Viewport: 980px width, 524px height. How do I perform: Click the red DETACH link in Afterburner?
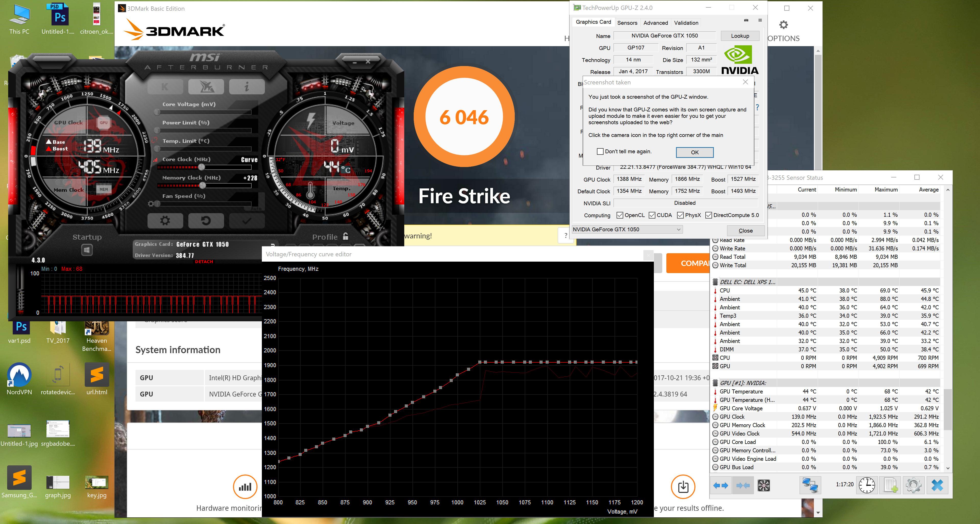pyautogui.click(x=204, y=262)
